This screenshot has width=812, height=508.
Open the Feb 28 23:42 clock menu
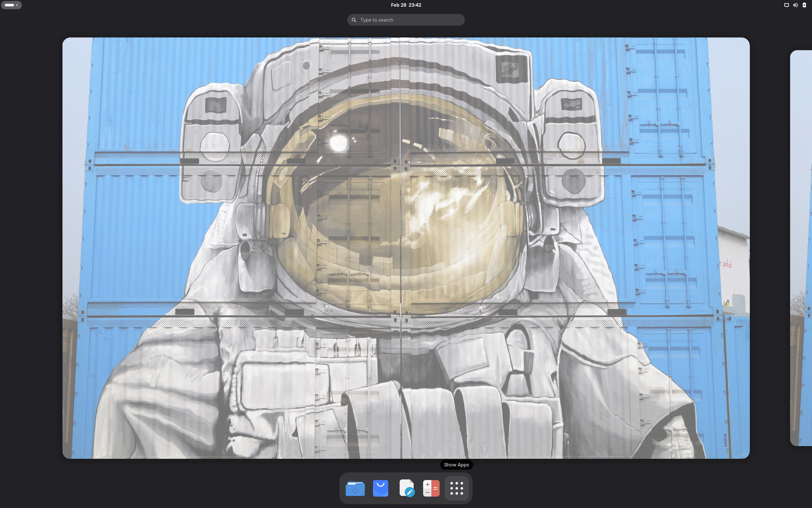point(406,5)
